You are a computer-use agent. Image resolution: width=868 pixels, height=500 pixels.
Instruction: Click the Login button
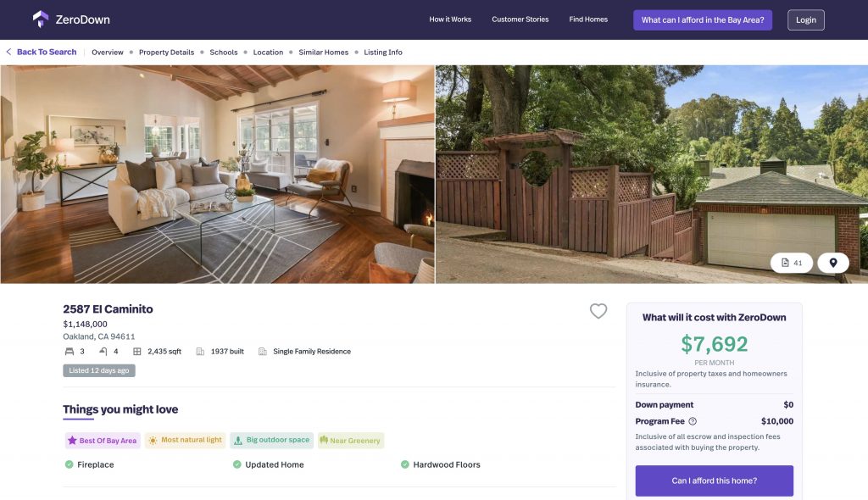tap(806, 20)
